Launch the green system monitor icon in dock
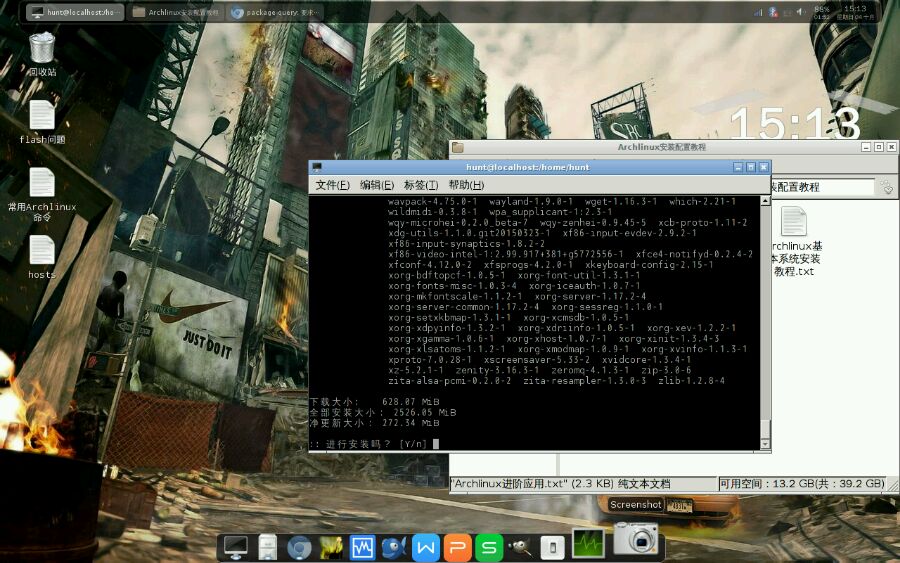 coord(588,543)
